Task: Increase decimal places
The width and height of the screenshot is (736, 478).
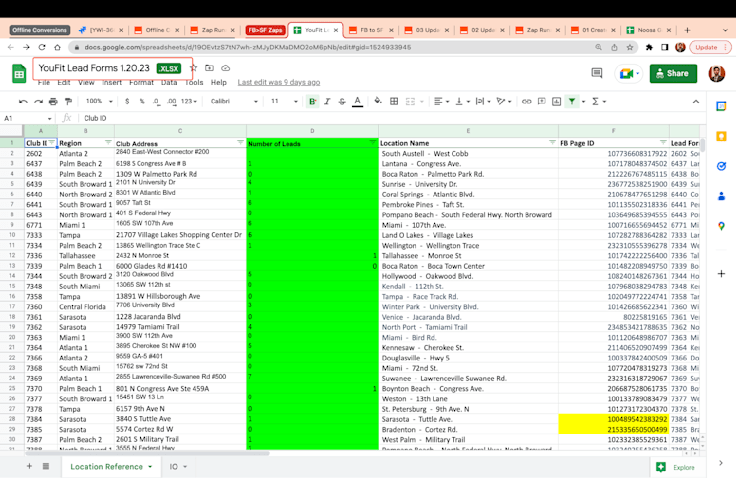Action: point(172,101)
